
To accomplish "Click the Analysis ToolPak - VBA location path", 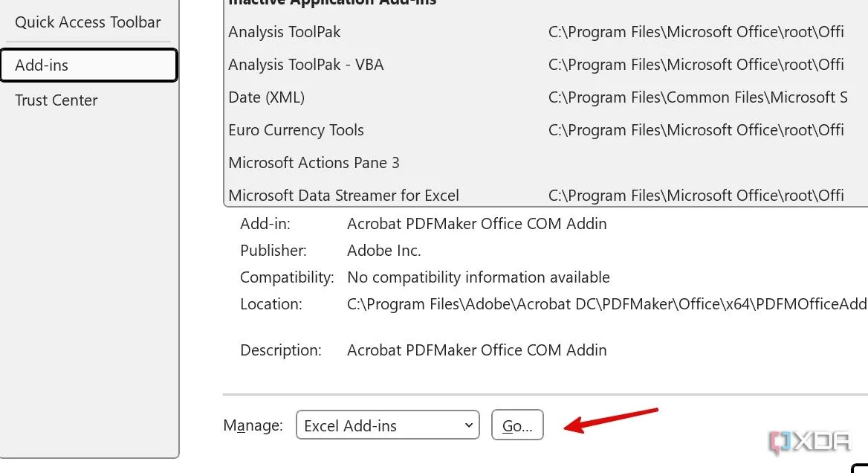I will (x=696, y=65).
